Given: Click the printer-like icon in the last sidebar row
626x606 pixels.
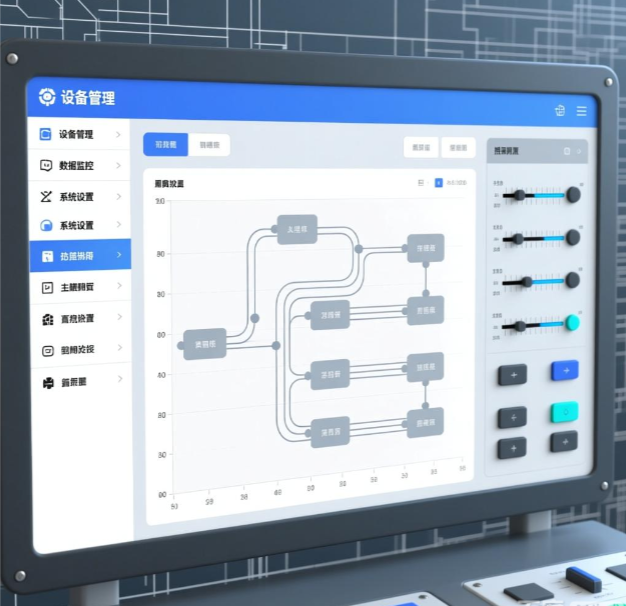Looking at the screenshot, I should [48, 383].
